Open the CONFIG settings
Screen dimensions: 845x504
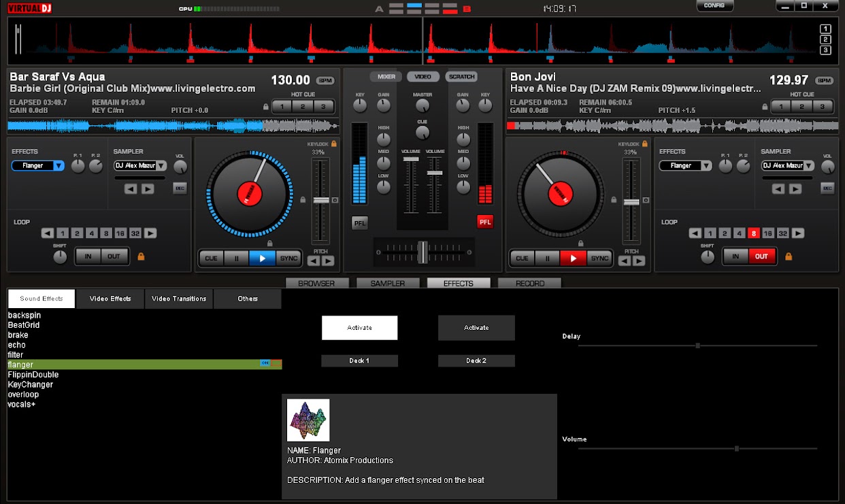click(x=714, y=5)
